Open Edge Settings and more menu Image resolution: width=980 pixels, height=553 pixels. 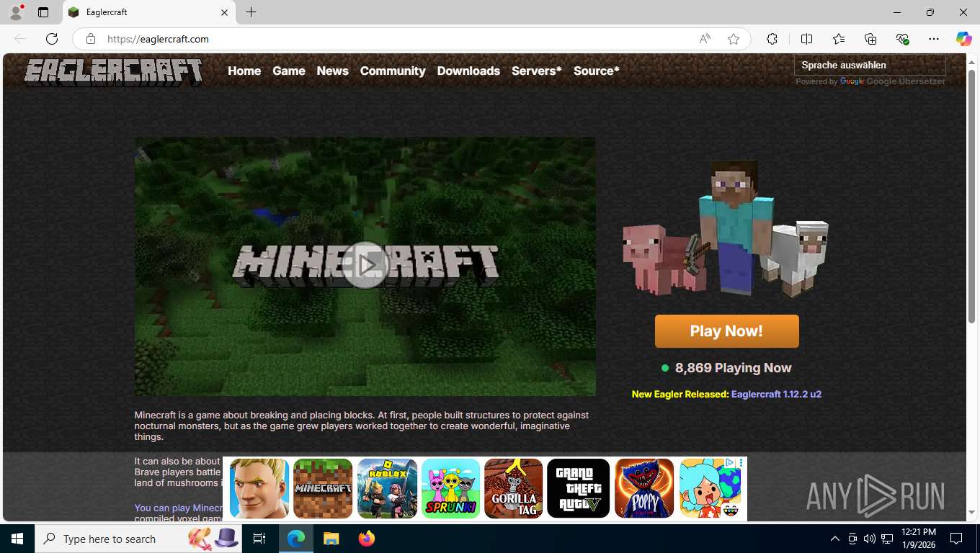(934, 39)
